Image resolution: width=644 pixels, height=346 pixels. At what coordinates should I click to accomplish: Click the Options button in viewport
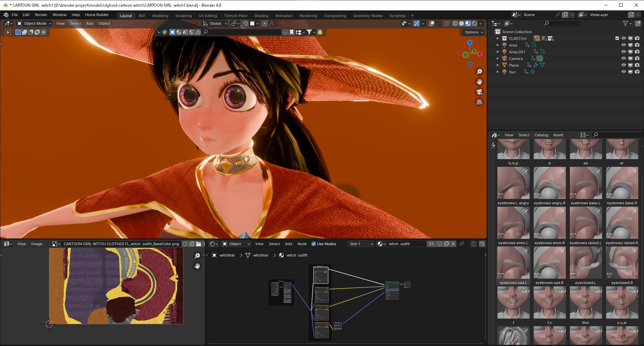473,32
